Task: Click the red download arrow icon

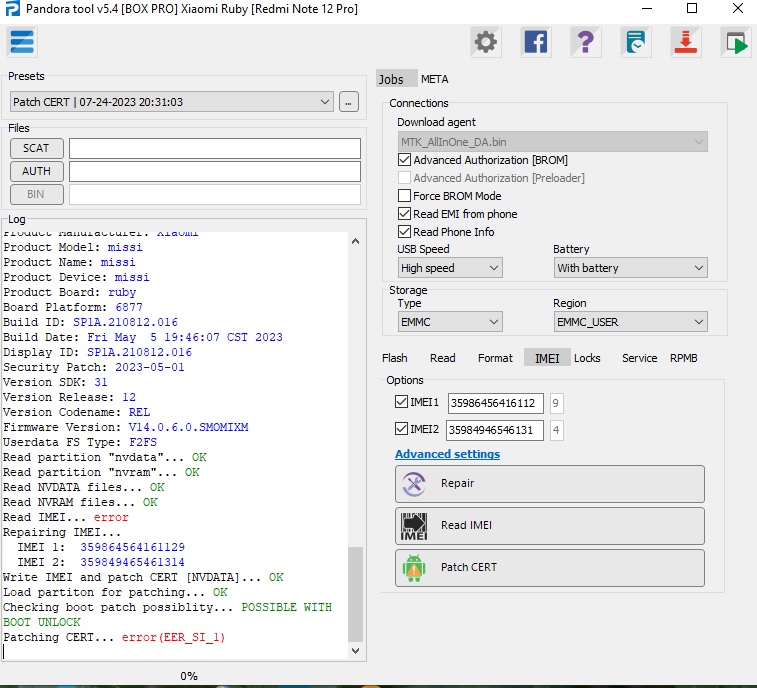Action: [686, 42]
